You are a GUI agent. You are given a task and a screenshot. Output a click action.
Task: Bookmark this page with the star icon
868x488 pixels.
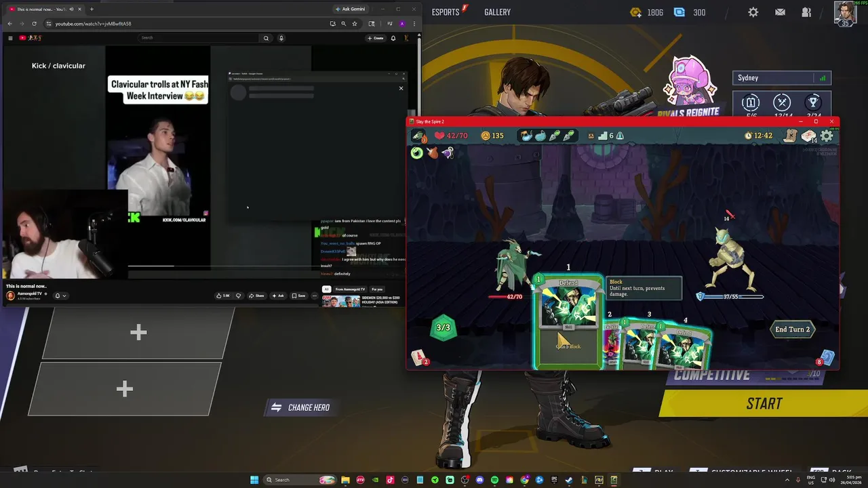click(x=354, y=24)
